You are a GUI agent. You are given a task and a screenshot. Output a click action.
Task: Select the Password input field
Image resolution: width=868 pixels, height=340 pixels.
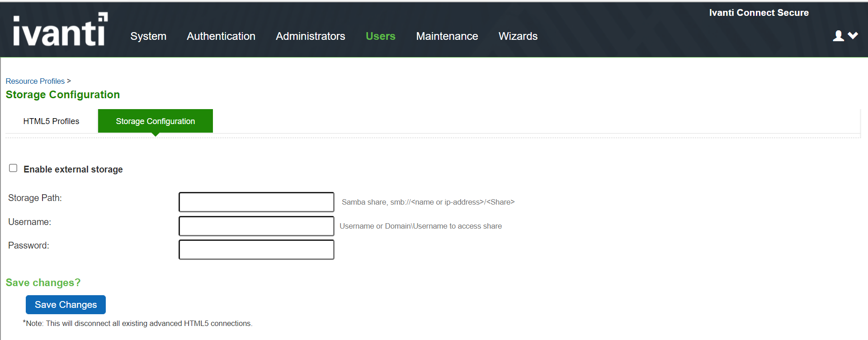256,249
